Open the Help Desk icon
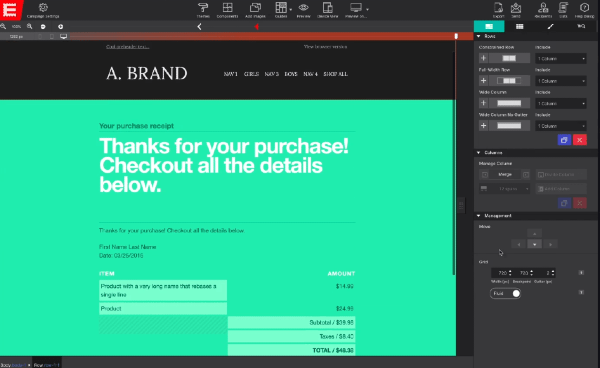The width and height of the screenshot is (600, 368). (584, 7)
